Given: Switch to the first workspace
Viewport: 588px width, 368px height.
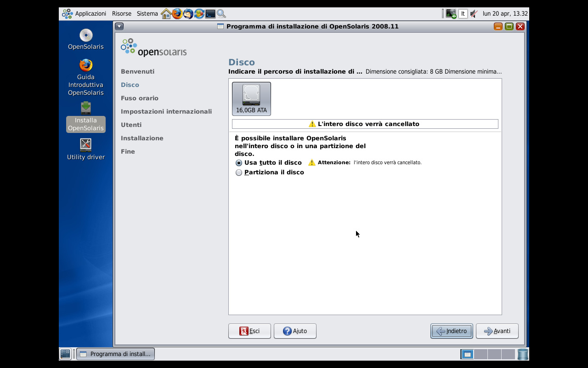Looking at the screenshot, I should (x=467, y=354).
